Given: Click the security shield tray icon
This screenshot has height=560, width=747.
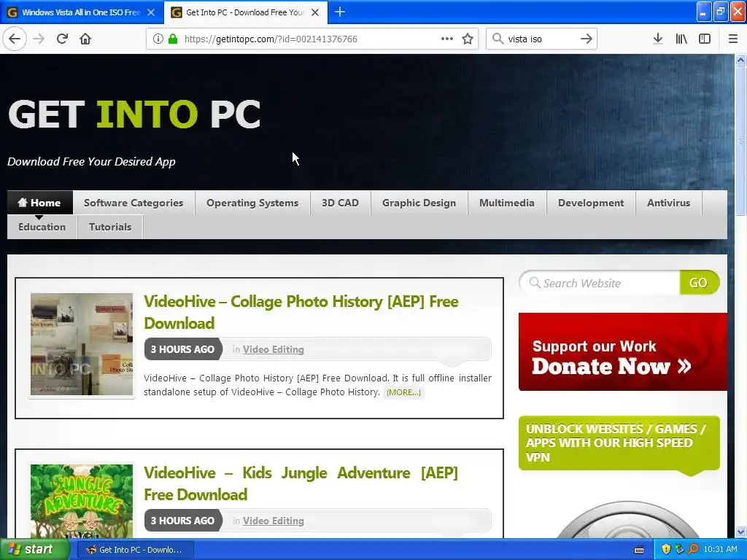Looking at the screenshot, I should (x=666, y=550).
